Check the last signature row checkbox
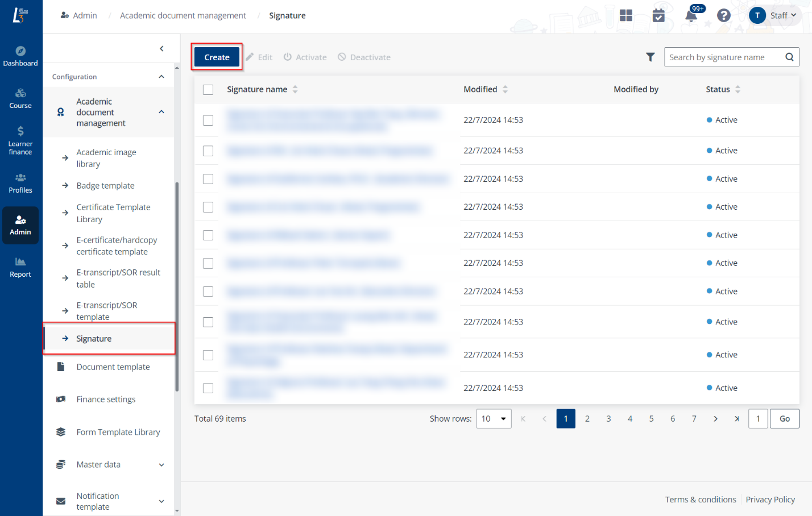 [208, 388]
